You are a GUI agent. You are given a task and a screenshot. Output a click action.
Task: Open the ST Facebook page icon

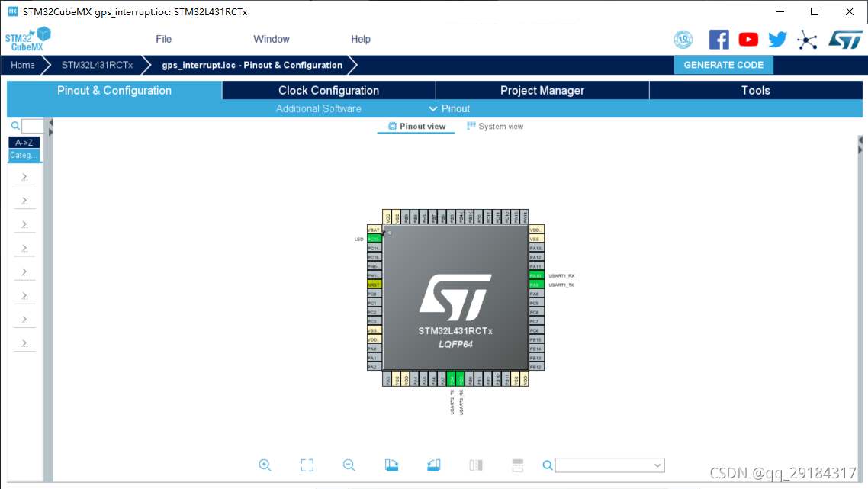[719, 40]
